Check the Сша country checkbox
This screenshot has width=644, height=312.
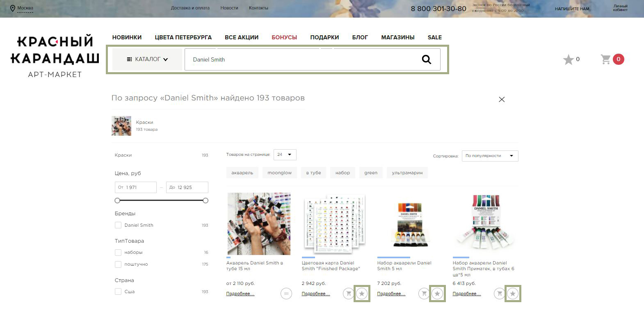(x=118, y=292)
